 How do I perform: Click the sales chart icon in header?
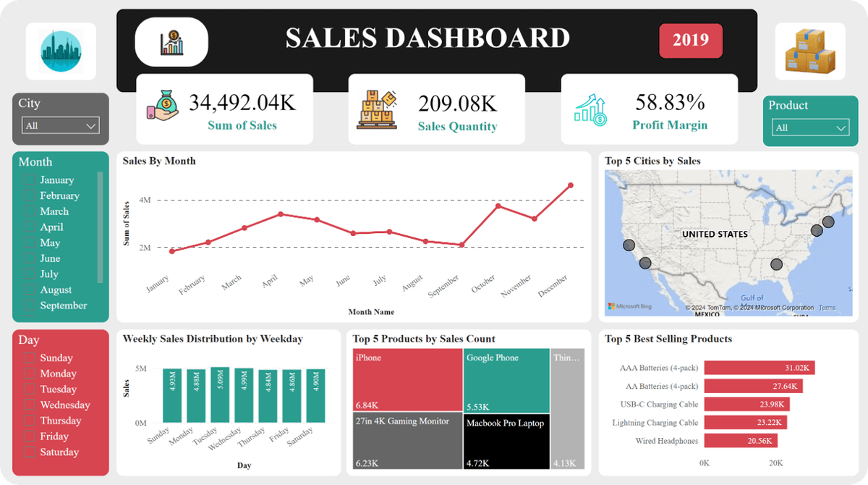point(171,42)
